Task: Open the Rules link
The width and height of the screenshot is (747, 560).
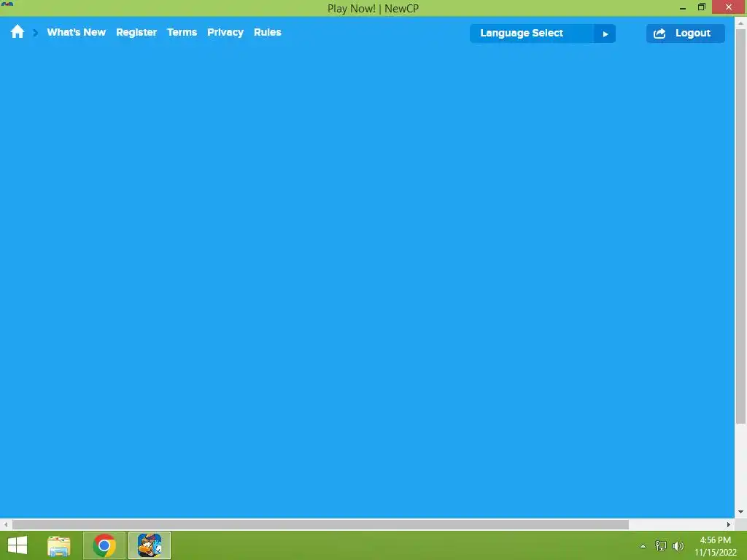Action: click(267, 32)
